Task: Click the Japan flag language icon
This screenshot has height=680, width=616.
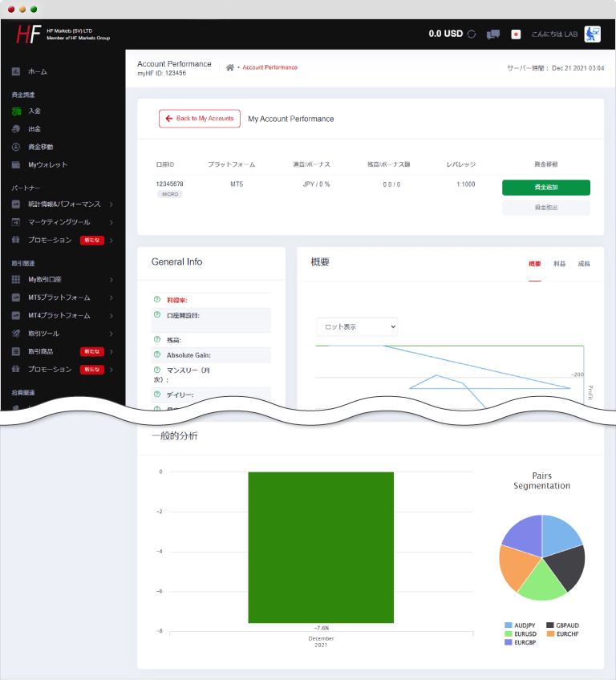Action: click(x=516, y=34)
